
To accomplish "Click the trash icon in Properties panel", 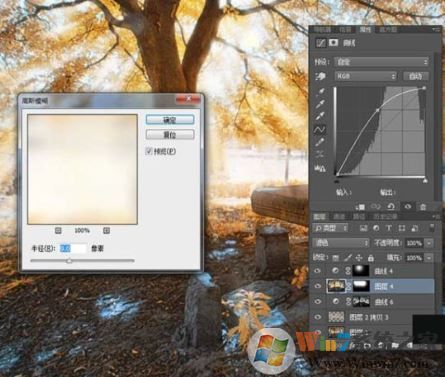I will [423, 207].
